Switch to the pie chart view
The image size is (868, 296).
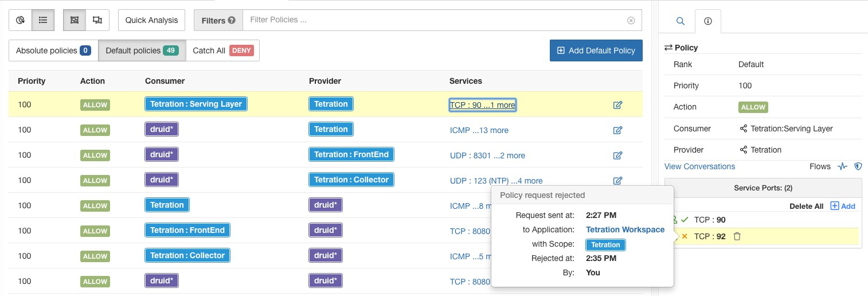click(20, 20)
